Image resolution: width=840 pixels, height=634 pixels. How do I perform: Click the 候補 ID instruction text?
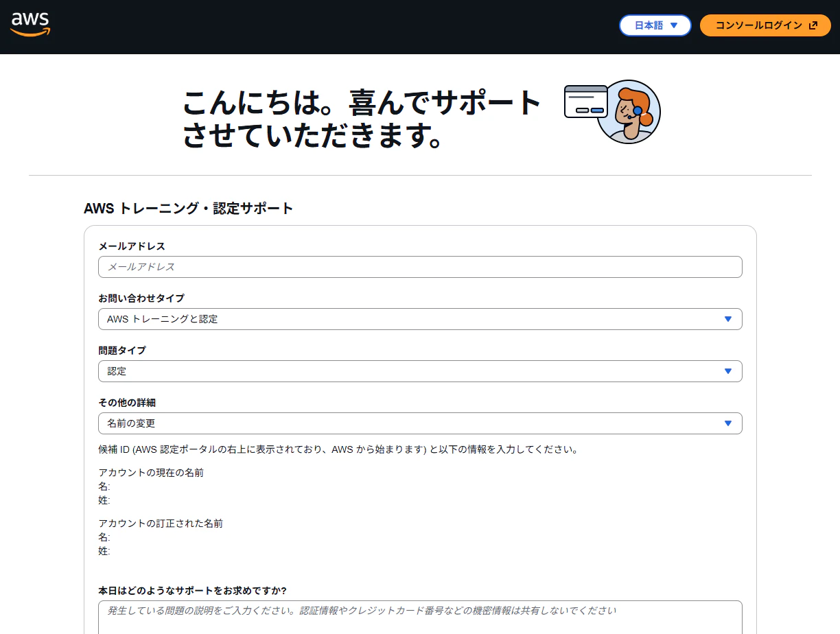tap(338, 450)
